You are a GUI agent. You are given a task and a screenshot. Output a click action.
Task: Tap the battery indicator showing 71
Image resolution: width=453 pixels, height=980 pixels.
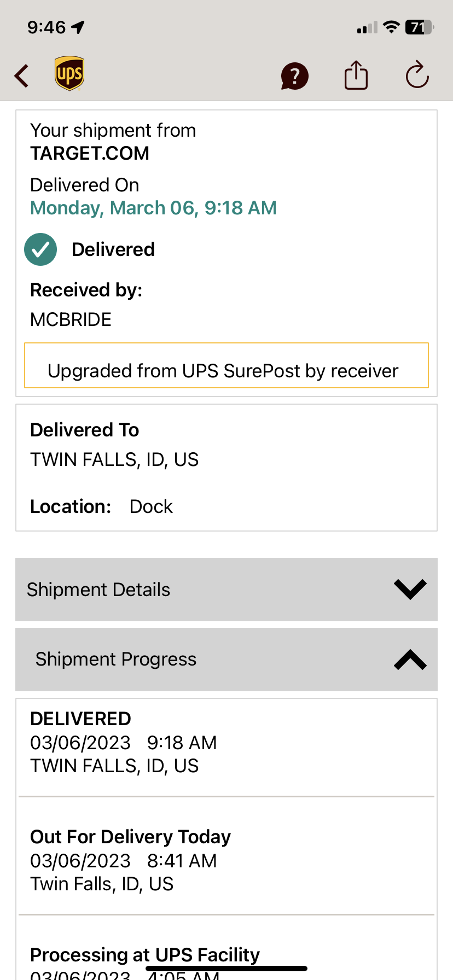coord(419,26)
